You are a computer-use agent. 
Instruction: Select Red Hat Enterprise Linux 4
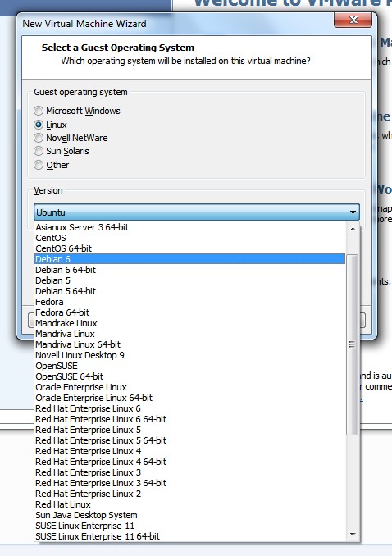(189, 451)
